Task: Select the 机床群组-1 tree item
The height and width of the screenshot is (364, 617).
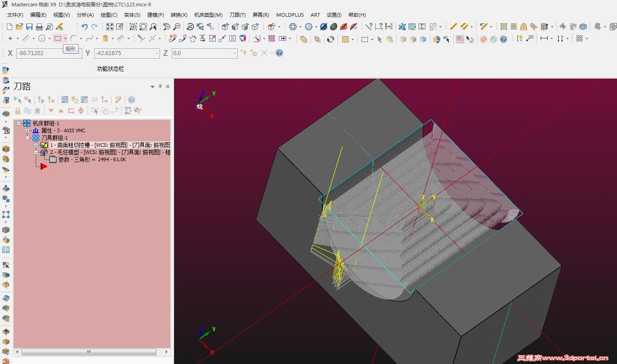Action: pos(46,123)
